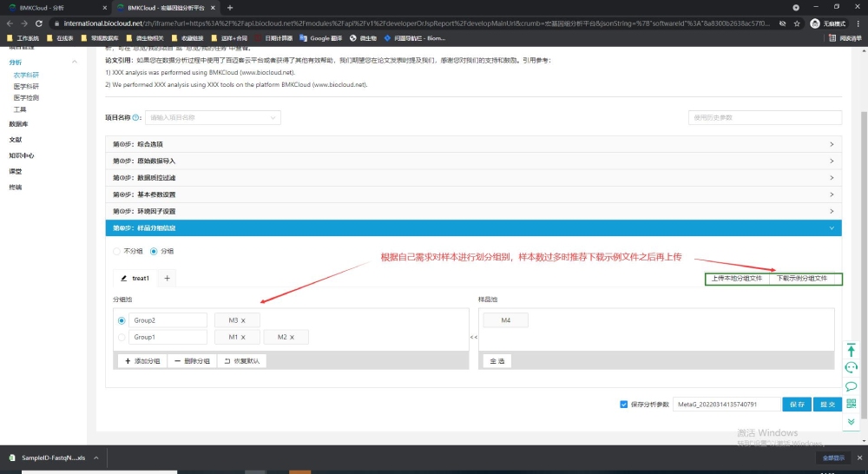The image size is (868, 474).
Task: Click the Group2 name input field
Action: tap(168, 320)
